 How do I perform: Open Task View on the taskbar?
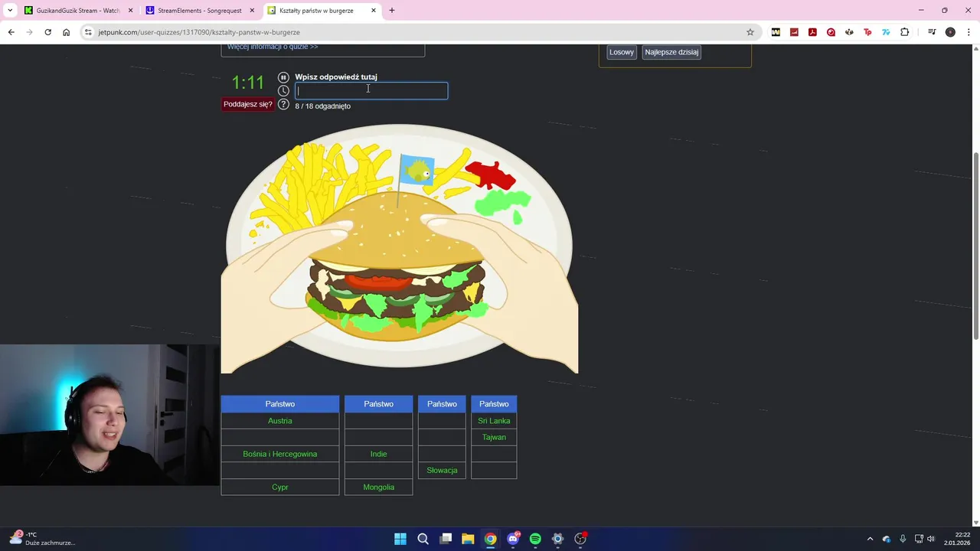point(446,539)
